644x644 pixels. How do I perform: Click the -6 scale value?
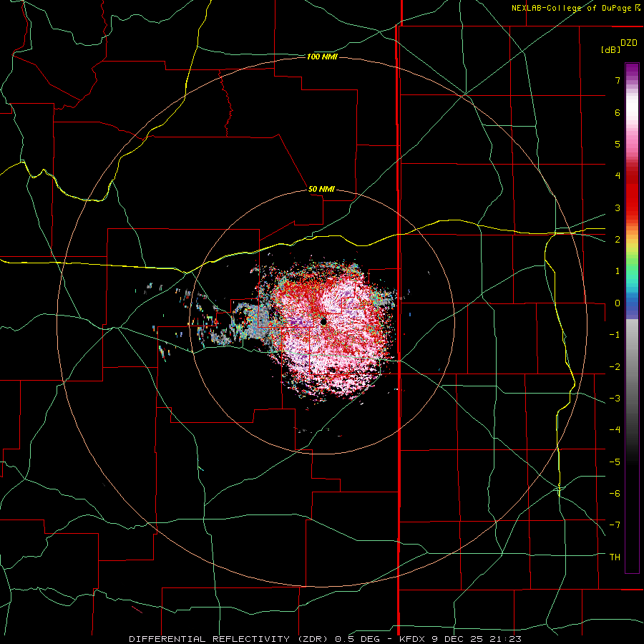pyautogui.click(x=615, y=494)
